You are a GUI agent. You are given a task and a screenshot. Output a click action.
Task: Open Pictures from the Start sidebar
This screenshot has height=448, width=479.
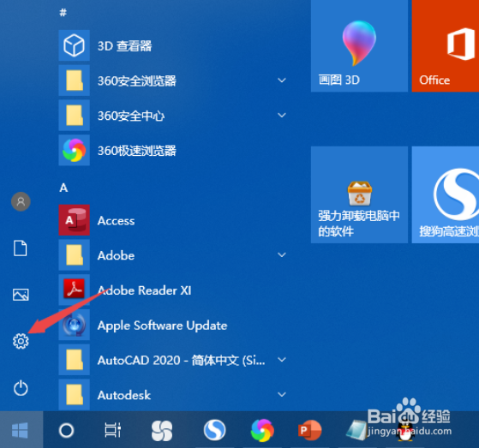click(x=21, y=295)
